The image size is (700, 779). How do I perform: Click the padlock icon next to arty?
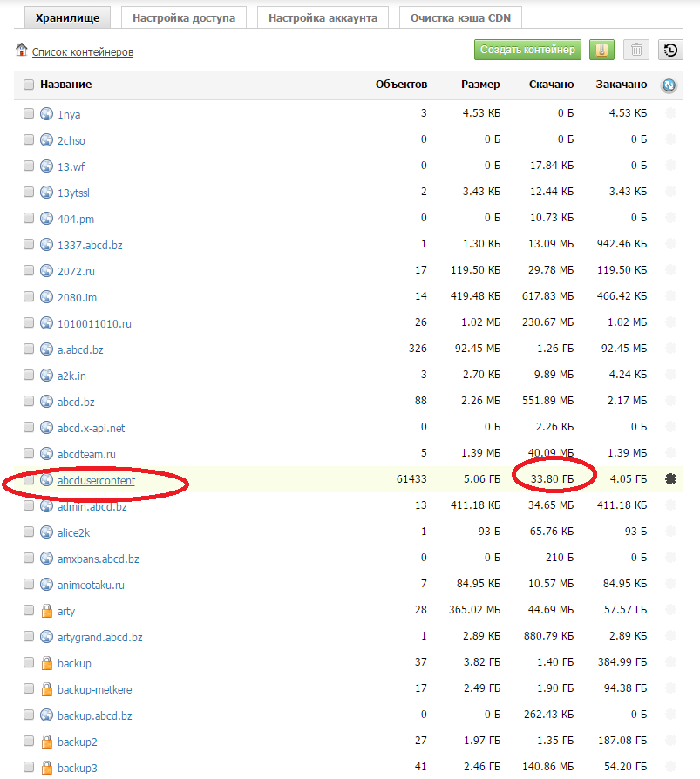pyautogui.click(x=47, y=611)
